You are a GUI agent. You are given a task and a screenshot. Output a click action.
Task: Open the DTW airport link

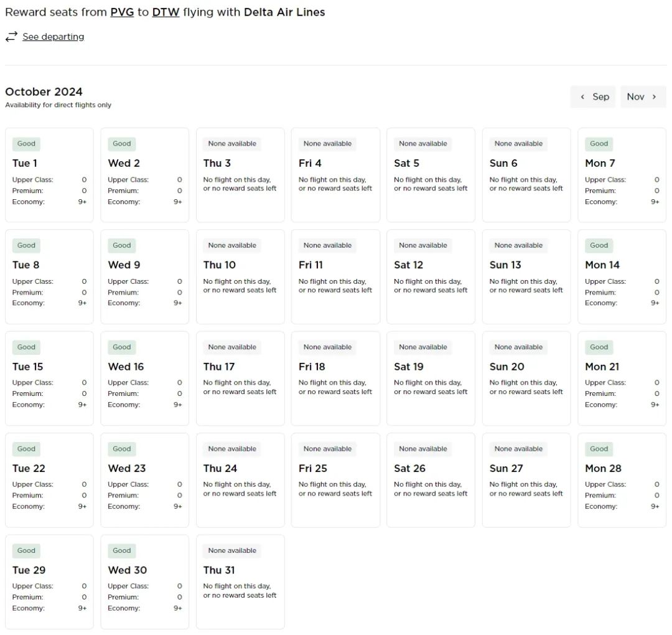coord(166,12)
